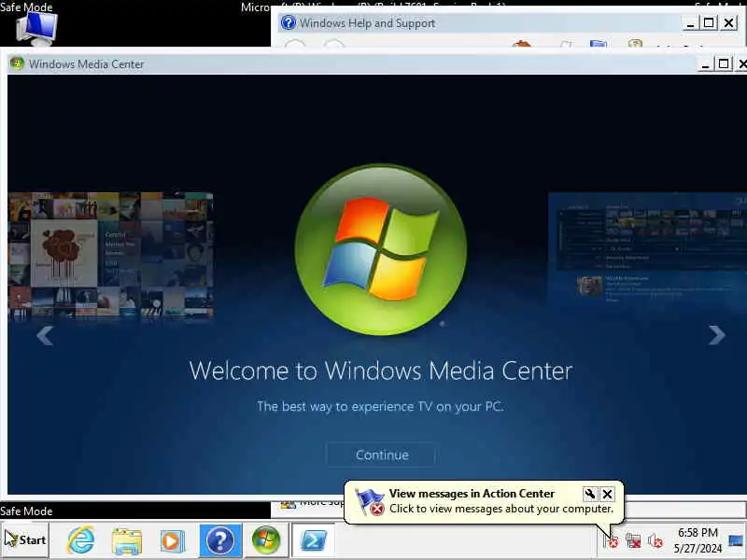Click the volume speaker tray icon
Viewport: 747px width, 560px height.
655,540
